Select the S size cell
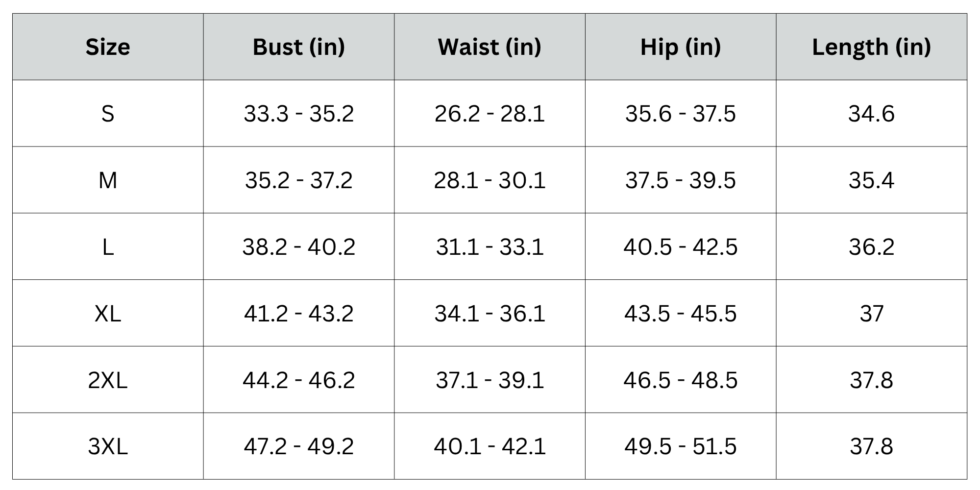The image size is (980, 490). point(108,114)
